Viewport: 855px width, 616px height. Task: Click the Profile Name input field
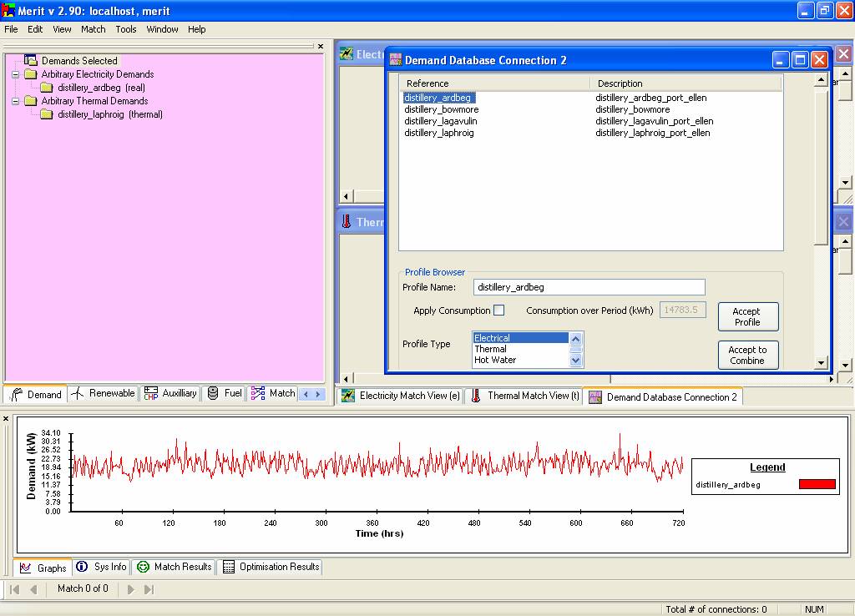point(589,287)
